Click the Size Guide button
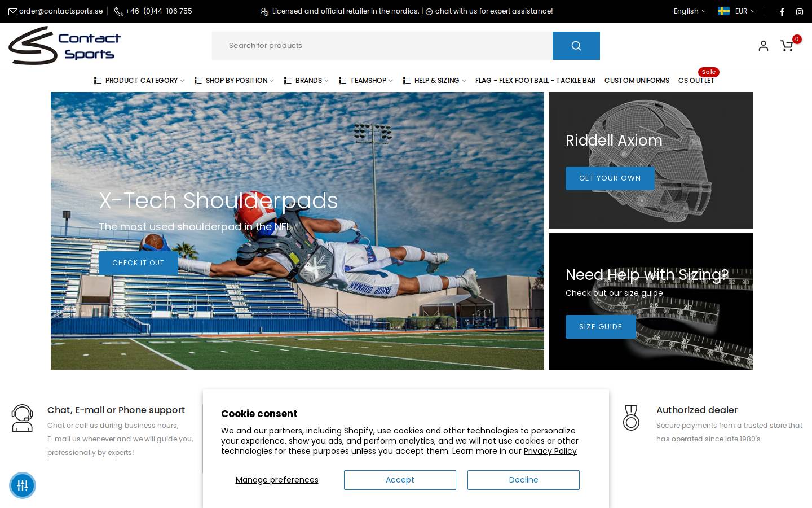The image size is (812, 508). (x=601, y=327)
